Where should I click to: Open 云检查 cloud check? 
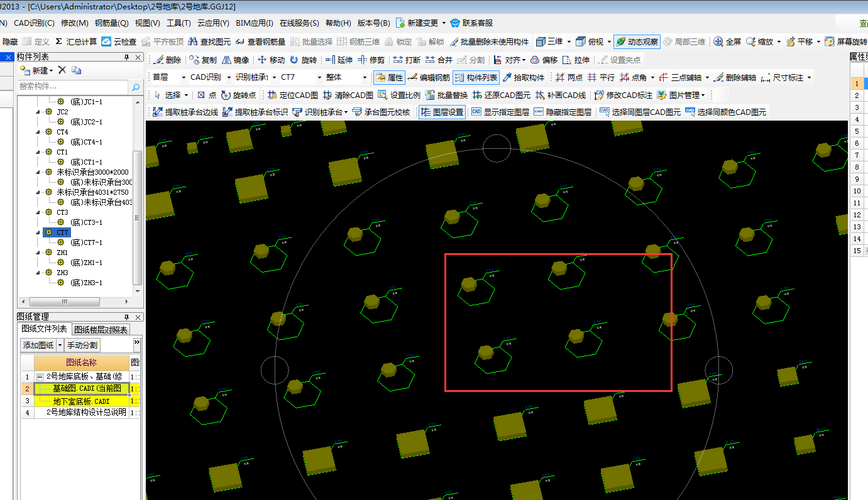(x=119, y=41)
